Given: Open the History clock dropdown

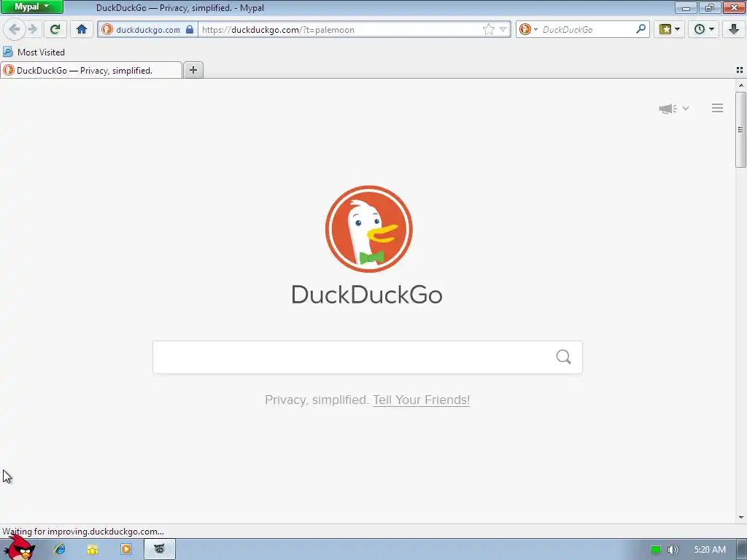Looking at the screenshot, I should pyautogui.click(x=704, y=29).
